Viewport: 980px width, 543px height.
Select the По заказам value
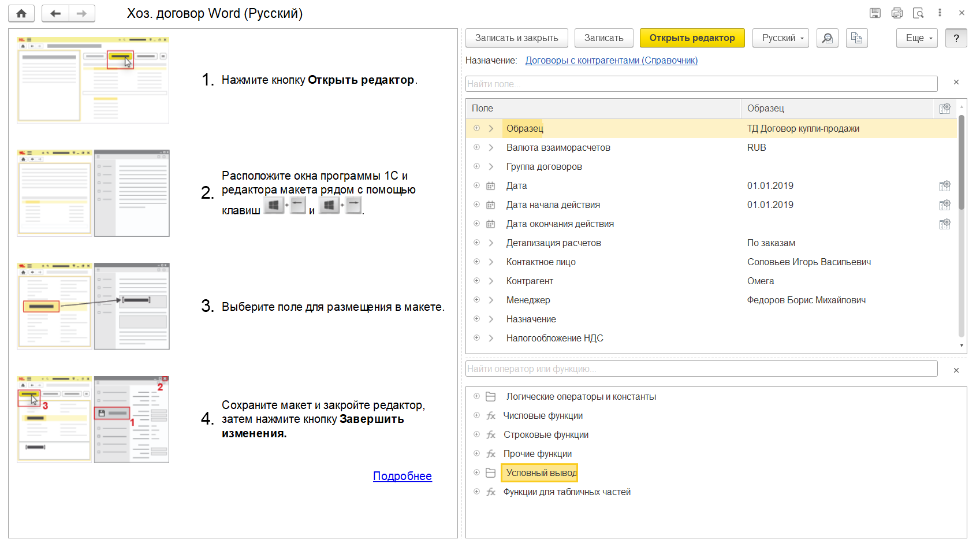[771, 243]
